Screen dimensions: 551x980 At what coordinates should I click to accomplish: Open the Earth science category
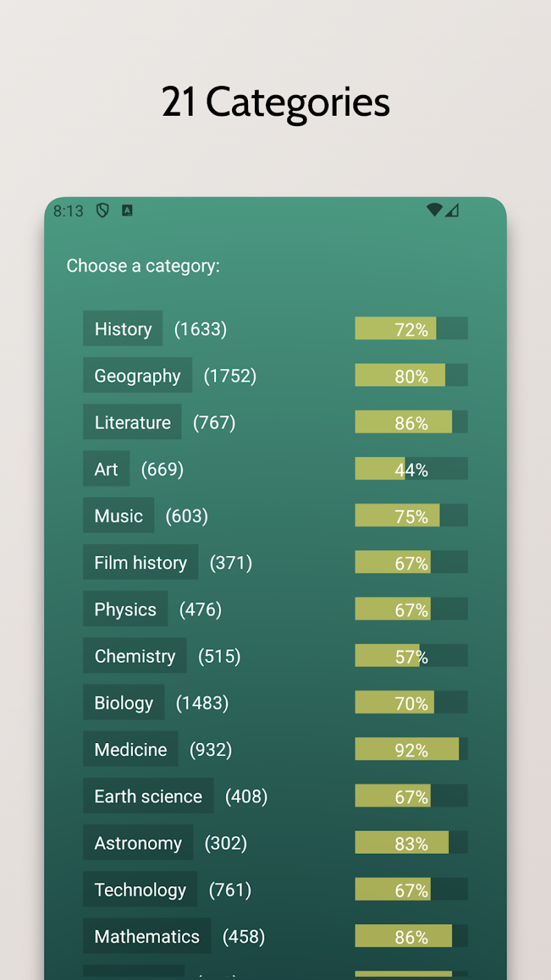click(148, 797)
